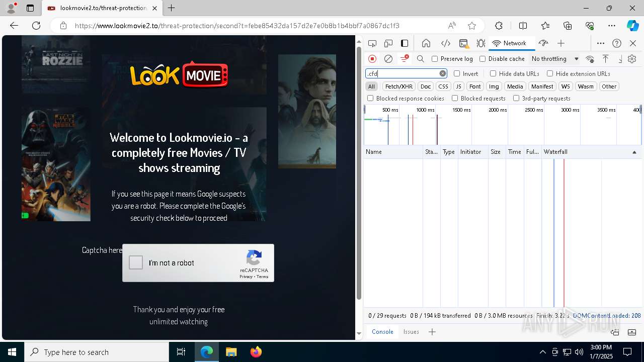Open Copilot sidebar icon
This screenshot has height=362, width=644.
pyautogui.click(x=632, y=26)
